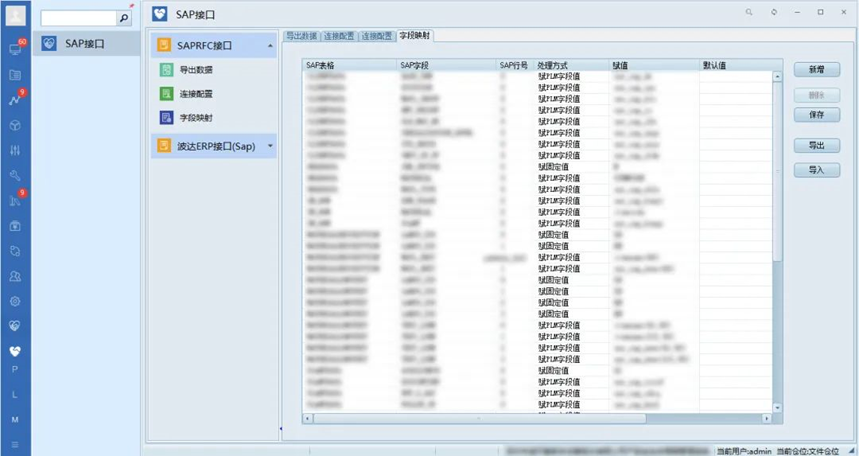Screen dimensions: 859x456
Task: Click the table's vertical scrollbar
Action: coord(777,200)
